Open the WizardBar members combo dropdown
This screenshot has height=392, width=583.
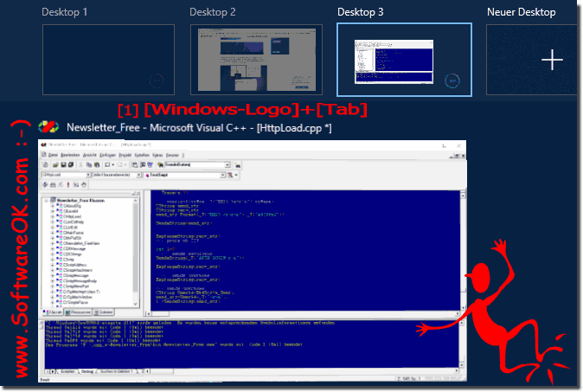click(222, 175)
